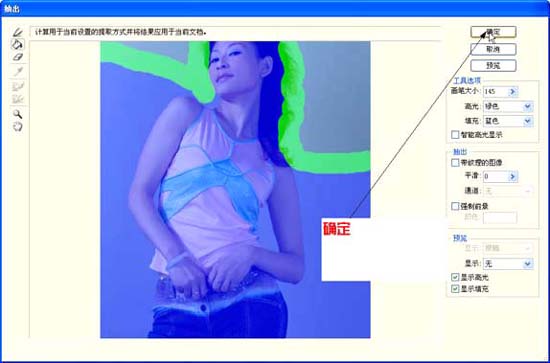550x363 pixels.
Task: Click inside the 平滑 value field
Action: tap(495, 176)
